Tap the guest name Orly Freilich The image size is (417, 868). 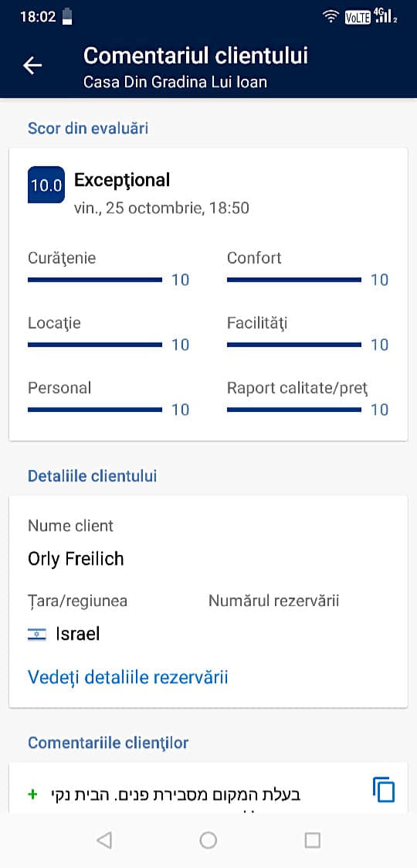(x=76, y=559)
